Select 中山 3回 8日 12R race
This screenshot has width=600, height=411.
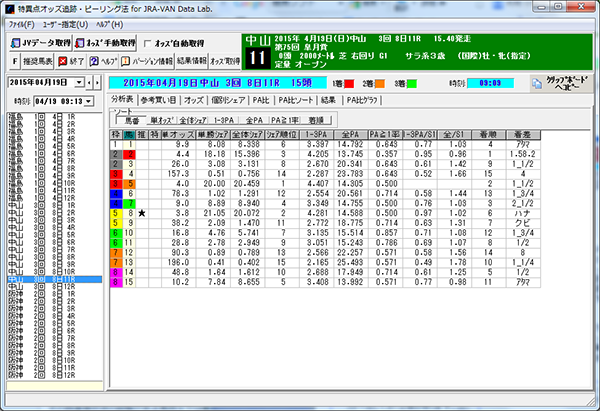point(54,287)
